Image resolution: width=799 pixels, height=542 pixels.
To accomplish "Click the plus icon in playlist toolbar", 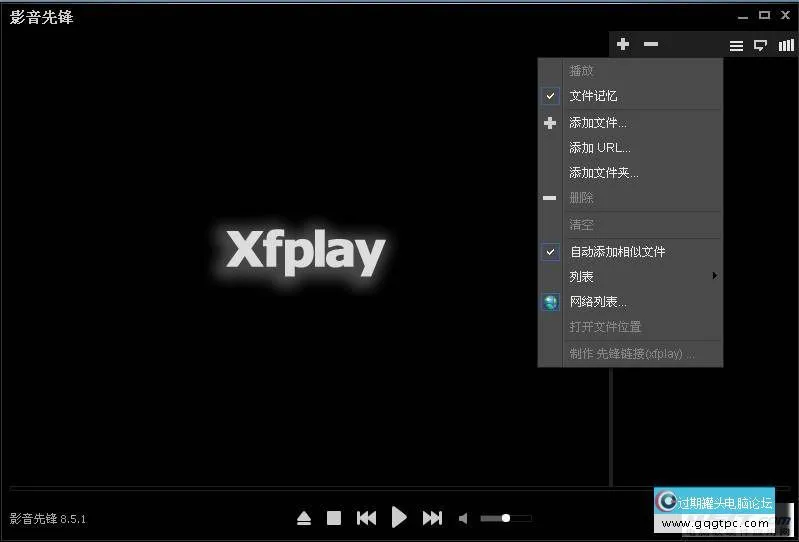I will 623,44.
